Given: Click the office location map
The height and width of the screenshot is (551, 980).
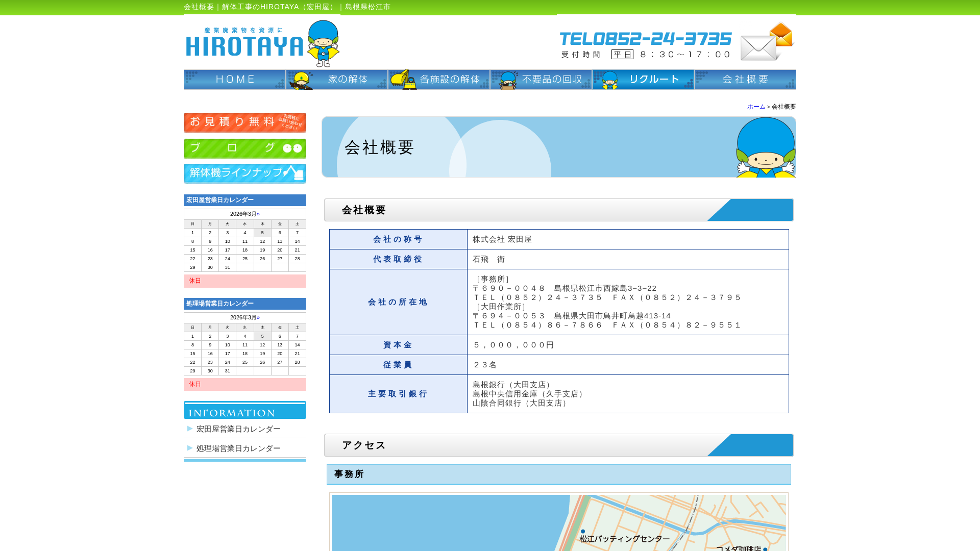Looking at the screenshot, I should click(x=558, y=523).
